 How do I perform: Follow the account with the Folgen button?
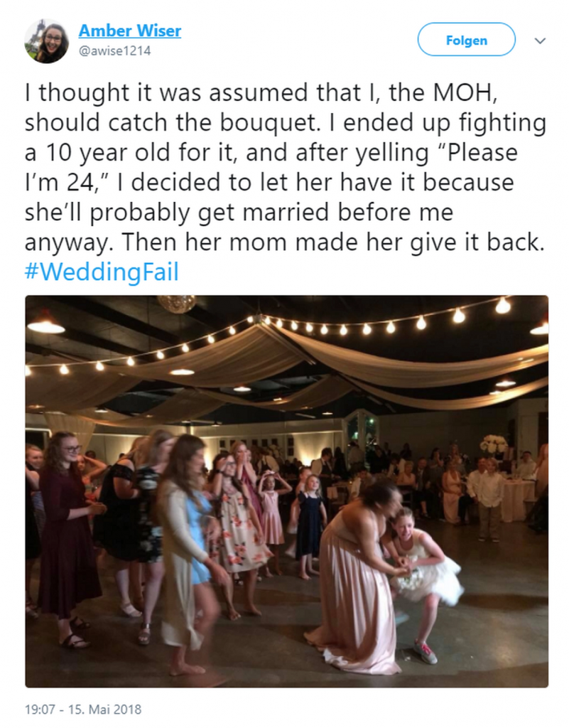466,40
